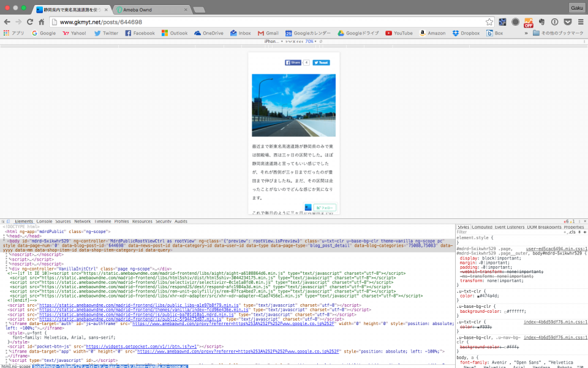Click the Pocket save extension icon
Screen dimensions: 588x368
568,22
